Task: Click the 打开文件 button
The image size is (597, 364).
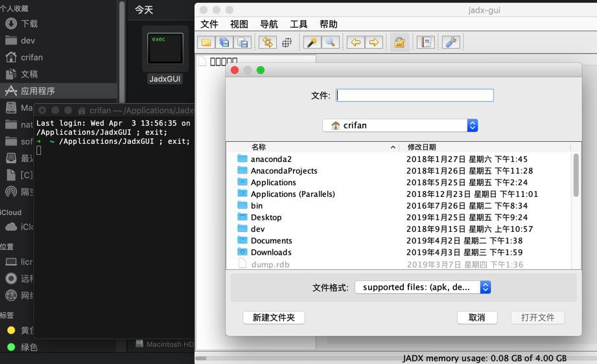Action: click(x=537, y=317)
